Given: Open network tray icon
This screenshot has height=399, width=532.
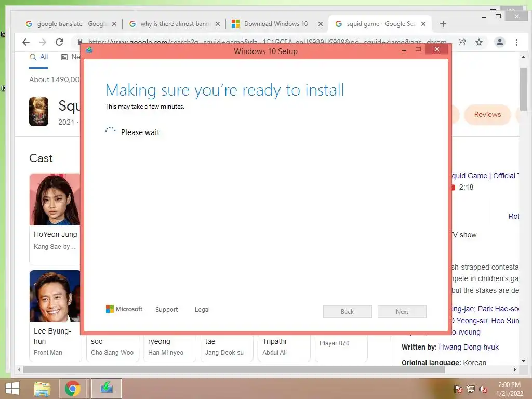Looking at the screenshot, I should click(471, 389).
